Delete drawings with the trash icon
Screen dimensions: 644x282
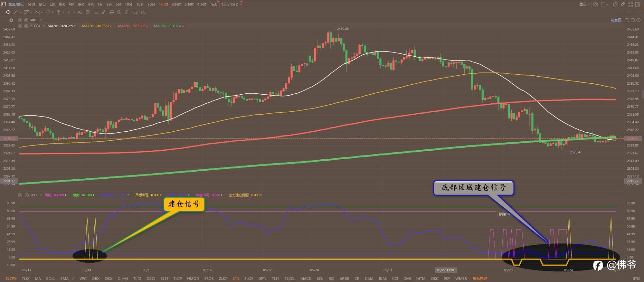pos(127,12)
